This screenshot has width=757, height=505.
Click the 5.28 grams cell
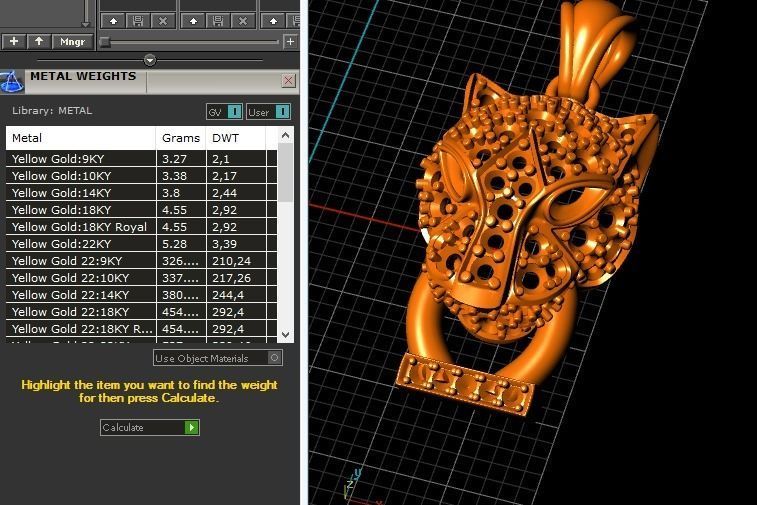click(x=182, y=244)
